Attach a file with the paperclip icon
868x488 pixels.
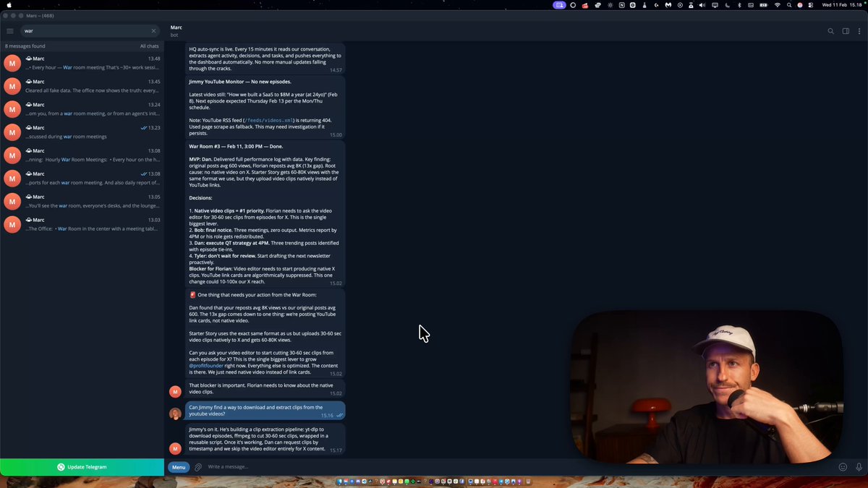point(198,467)
